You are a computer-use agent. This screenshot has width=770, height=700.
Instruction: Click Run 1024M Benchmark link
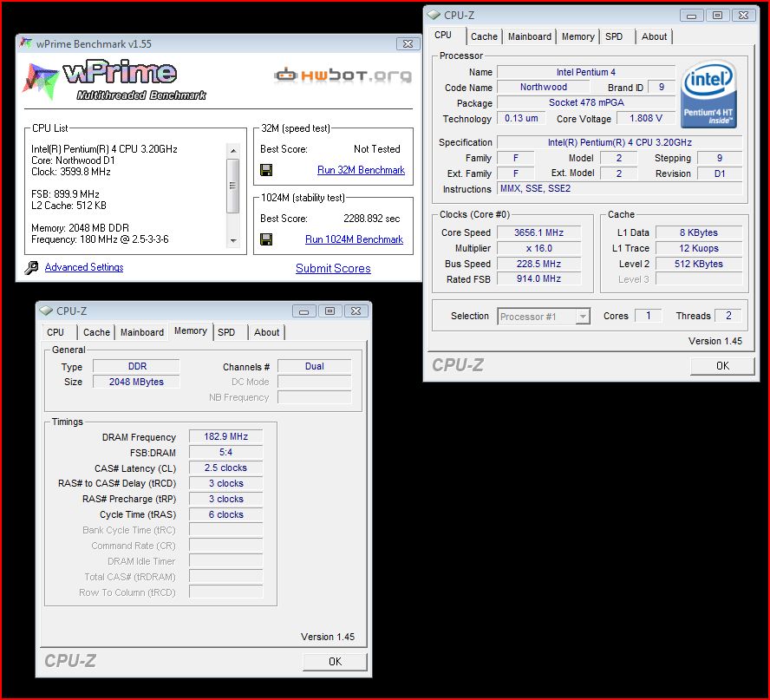click(x=354, y=239)
